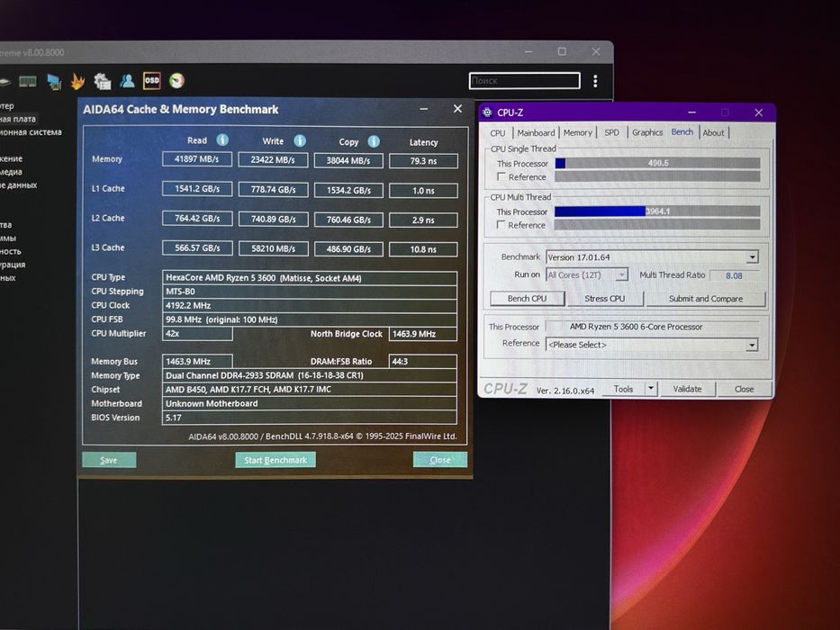The image size is (840, 630).
Task: Click the BIOS Version value 5.17
Action: (x=309, y=418)
